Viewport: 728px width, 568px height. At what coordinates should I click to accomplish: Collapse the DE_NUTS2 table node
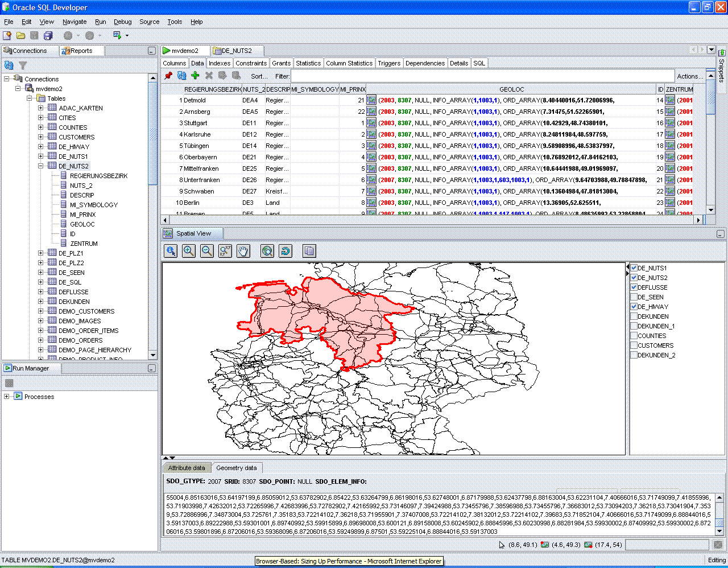[x=41, y=166]
